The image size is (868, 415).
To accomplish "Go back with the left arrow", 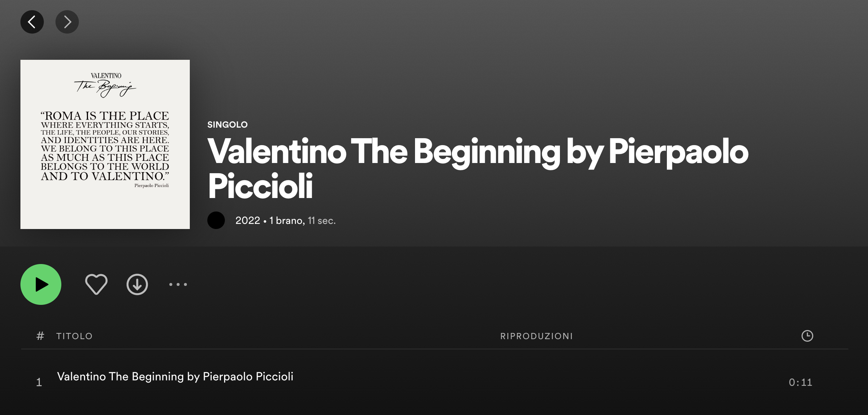I will tap(32, 22).
